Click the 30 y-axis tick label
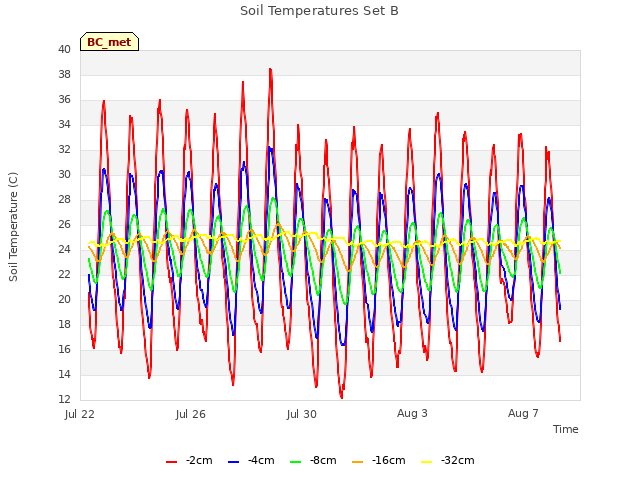 click(x=64, y=174)
